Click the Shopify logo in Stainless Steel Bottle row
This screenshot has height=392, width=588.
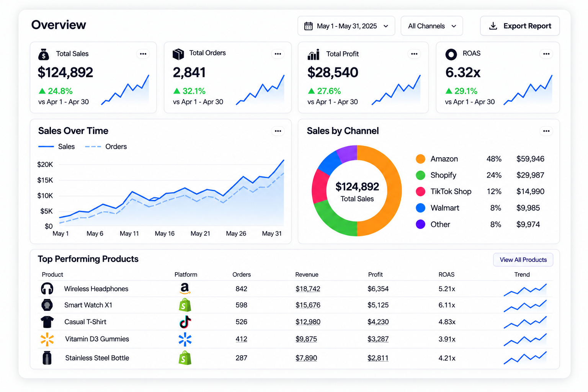point(185,358)
